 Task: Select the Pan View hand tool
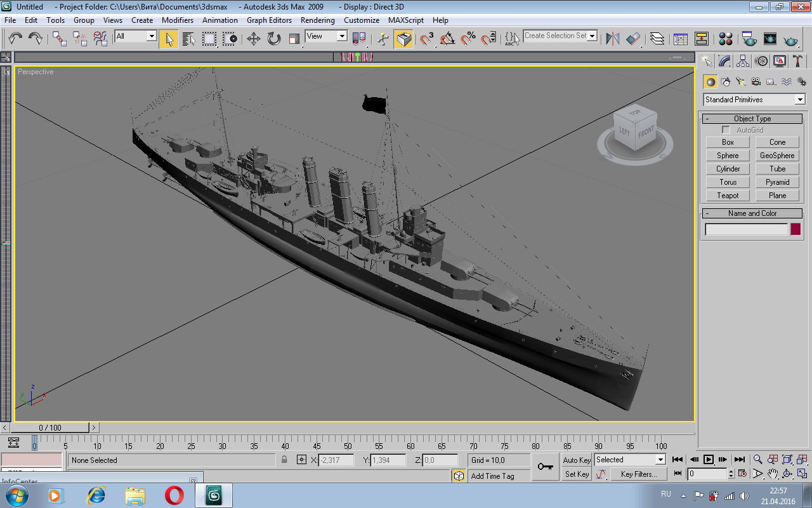pyautogui.click(x=773, y=474)
